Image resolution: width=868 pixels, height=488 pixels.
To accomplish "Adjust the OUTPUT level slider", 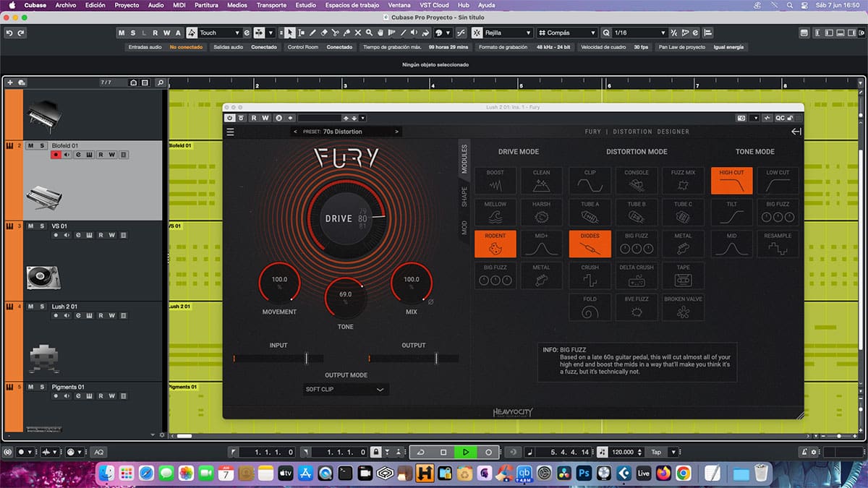I will point(413,359).
